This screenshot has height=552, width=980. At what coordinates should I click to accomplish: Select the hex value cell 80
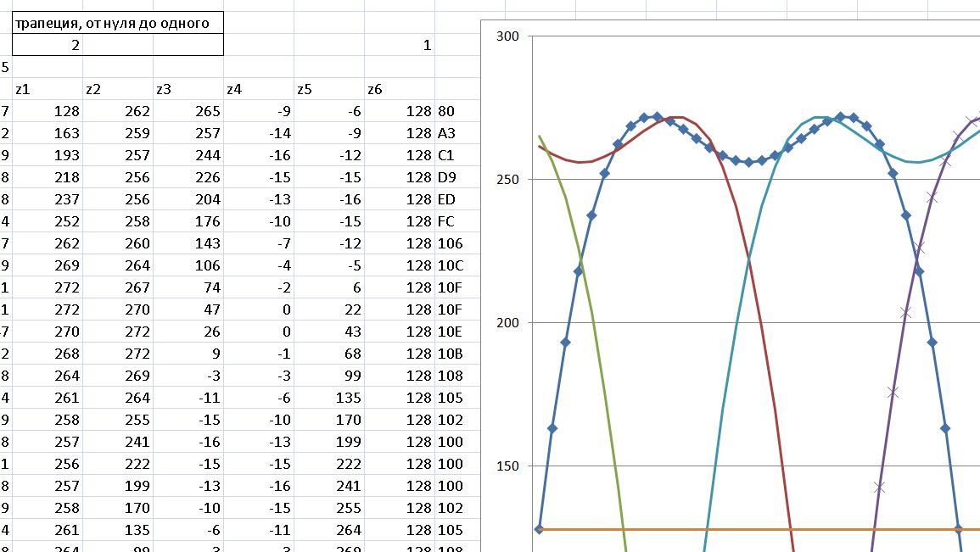point(457,111)
